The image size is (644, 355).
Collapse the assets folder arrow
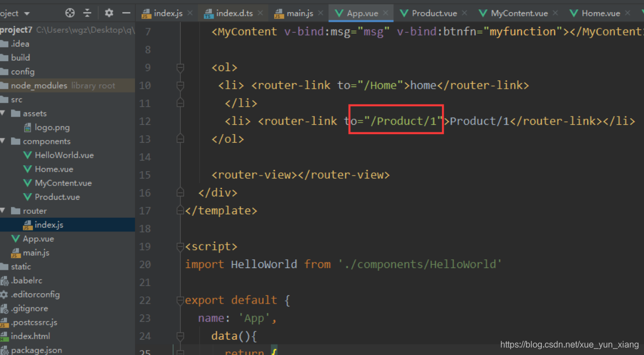(3, 113)
